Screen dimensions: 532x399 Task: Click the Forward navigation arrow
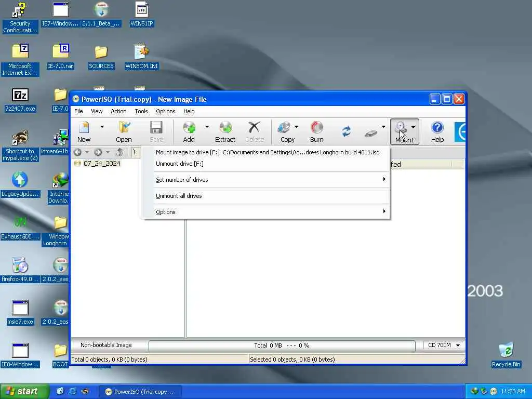pyautogui.click(x=98, y=152)
